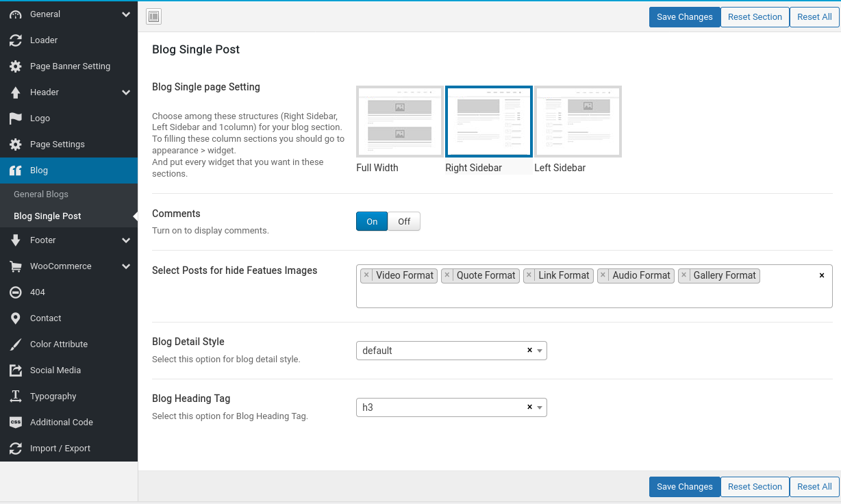Click the Page Settings gear icon

coord(16,144)
